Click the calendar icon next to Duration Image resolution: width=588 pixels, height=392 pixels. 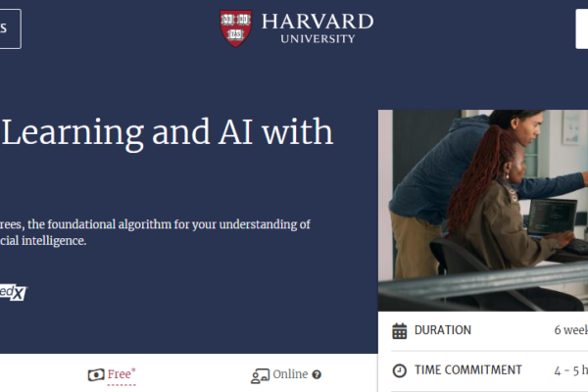400,331
